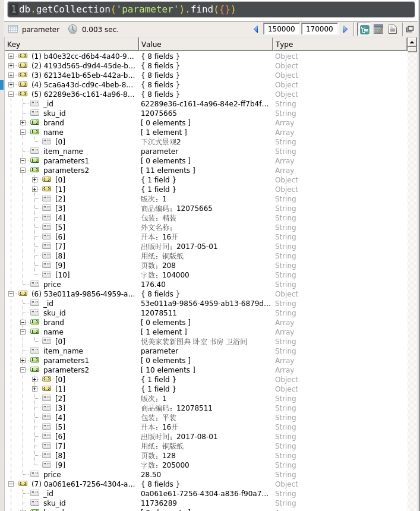Expand document (1) b40e32cc-d6b4-4a40
The width and height of the screenshot is (420, 511).
[x=11, y=56]
